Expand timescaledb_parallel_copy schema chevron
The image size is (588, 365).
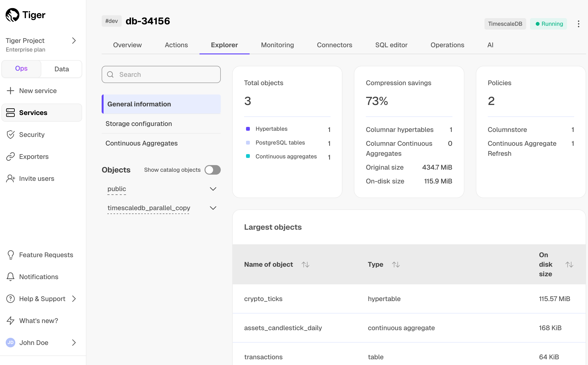[213, 208]
